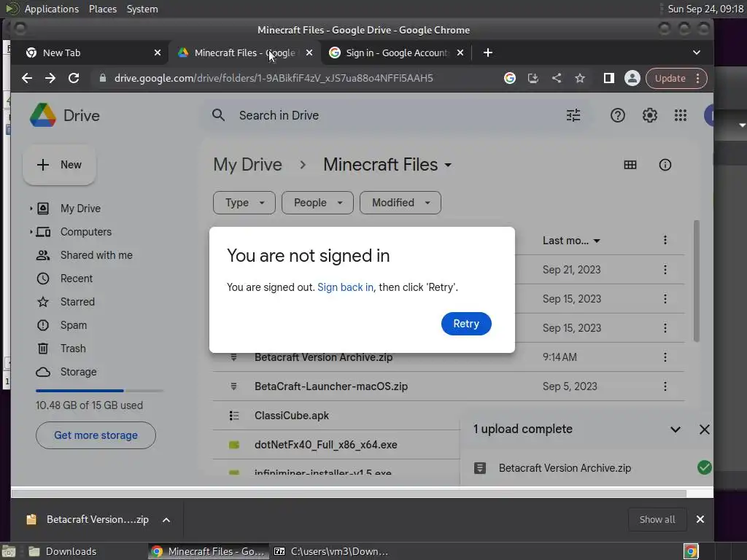Switch to the New Tab tab

click(x=90, y=52)
